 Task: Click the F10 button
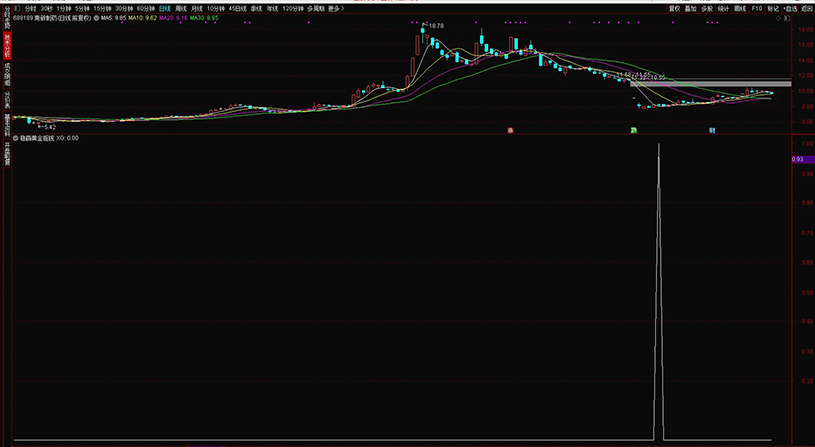point(756,8)
